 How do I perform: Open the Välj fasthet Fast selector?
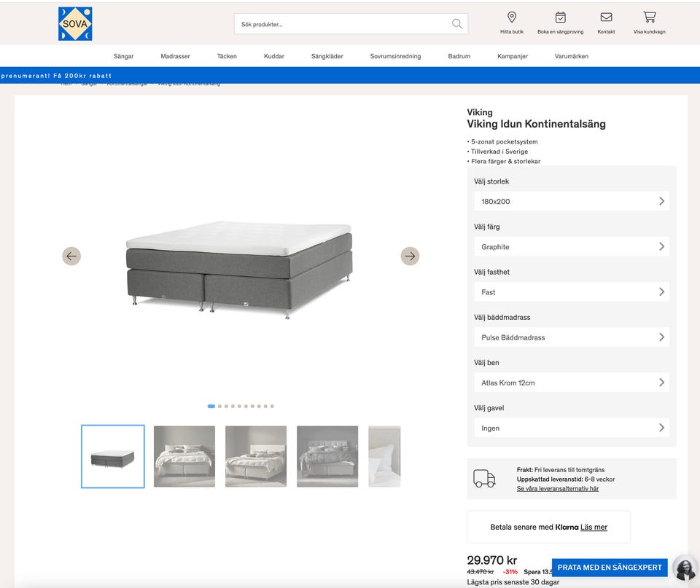[571, 291]
